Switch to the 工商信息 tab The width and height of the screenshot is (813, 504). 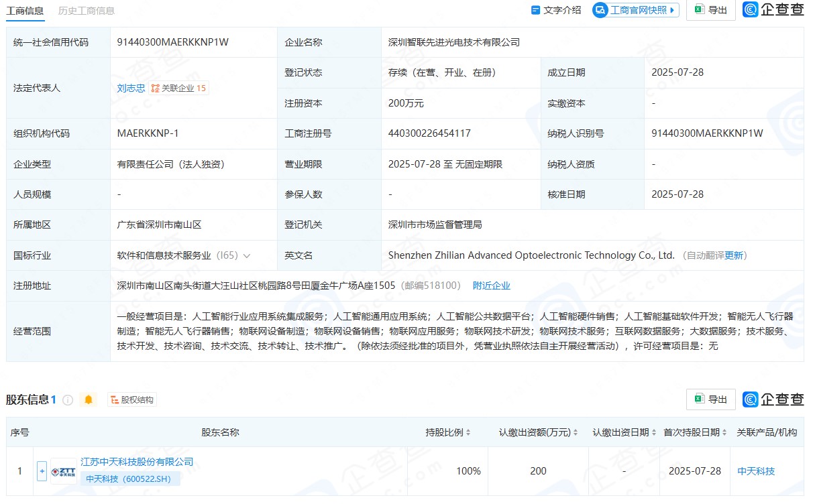25,10
